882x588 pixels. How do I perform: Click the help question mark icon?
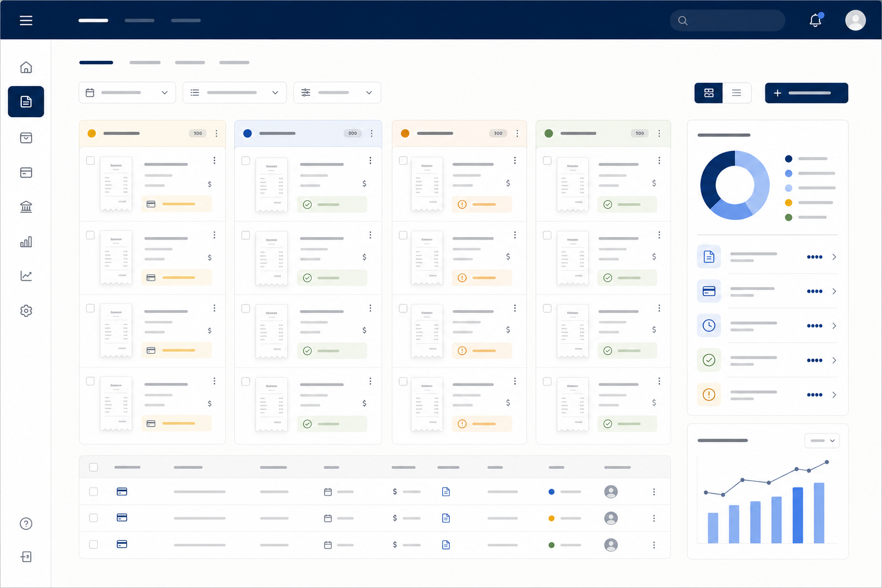[x=26, y=524]
